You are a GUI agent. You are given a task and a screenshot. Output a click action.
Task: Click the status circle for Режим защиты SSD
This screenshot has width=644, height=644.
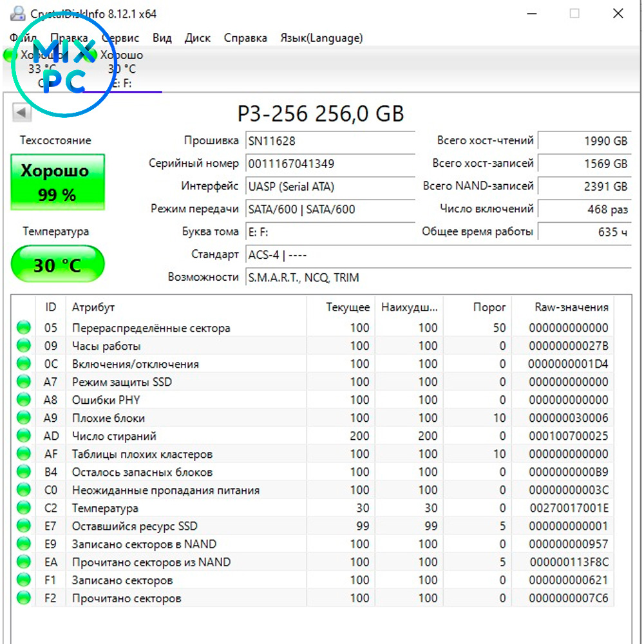(x=24, y=381)
